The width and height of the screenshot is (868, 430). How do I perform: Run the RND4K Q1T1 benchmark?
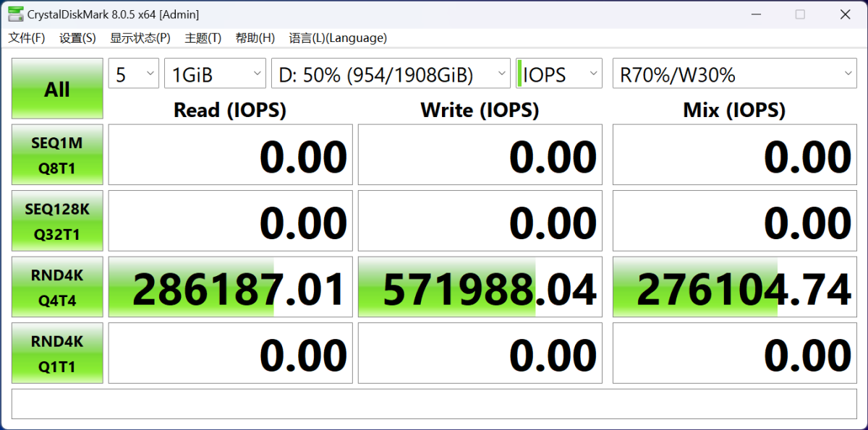pos(57,353)
